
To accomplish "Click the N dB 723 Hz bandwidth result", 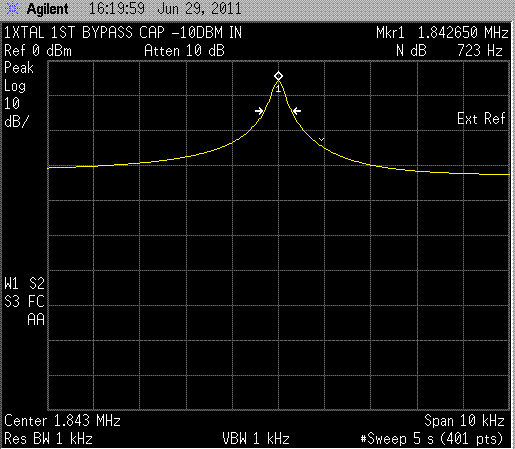I will tap(449, 51).
